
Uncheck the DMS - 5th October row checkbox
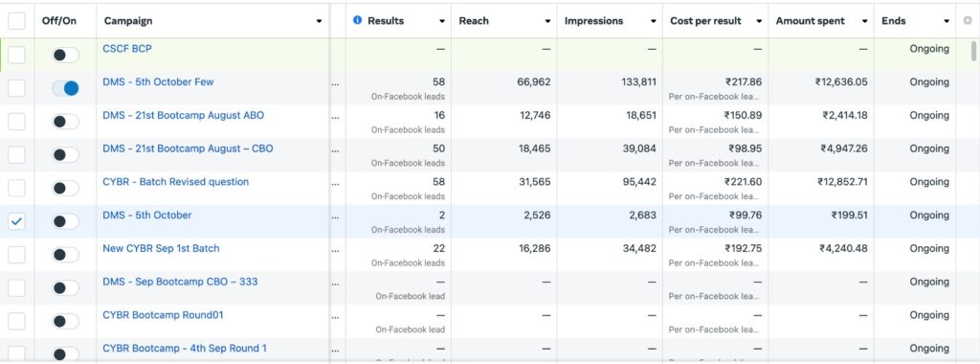[17, 221]
